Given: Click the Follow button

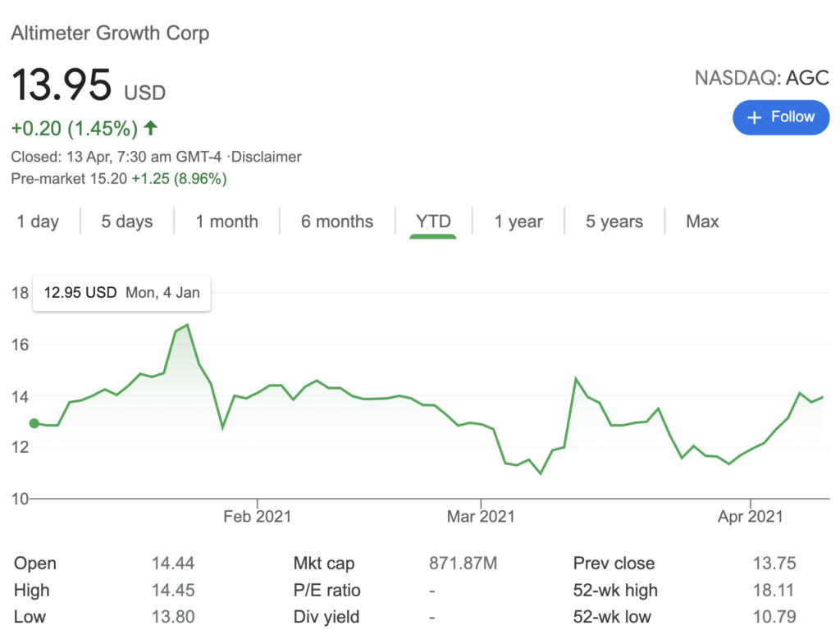Looking at the screenshot, I should 781,117.
